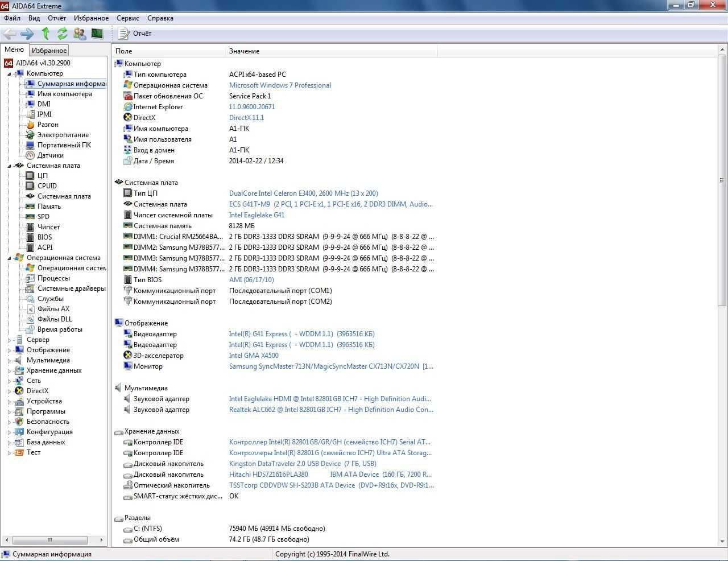Click the green Up arrow toolbar icon
The width and height of the screenshot is (728, 561).
click(x=45, y=34)
